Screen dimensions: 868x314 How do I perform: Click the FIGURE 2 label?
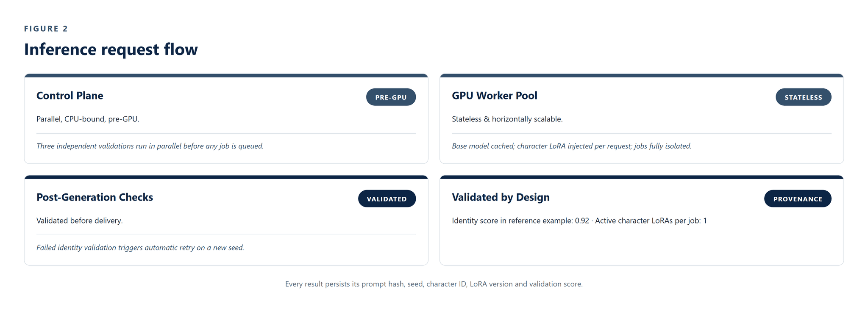pos(46,29)
